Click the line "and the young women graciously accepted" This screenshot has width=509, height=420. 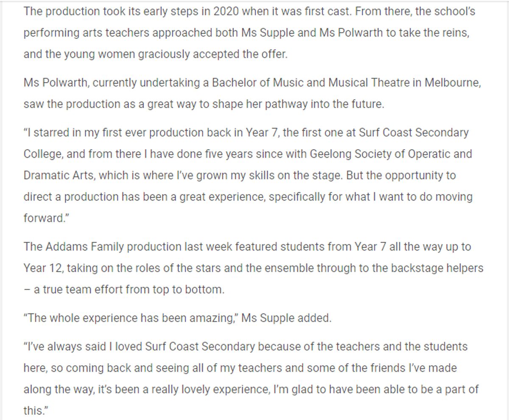pyautogui.click(x=156, y=55)
